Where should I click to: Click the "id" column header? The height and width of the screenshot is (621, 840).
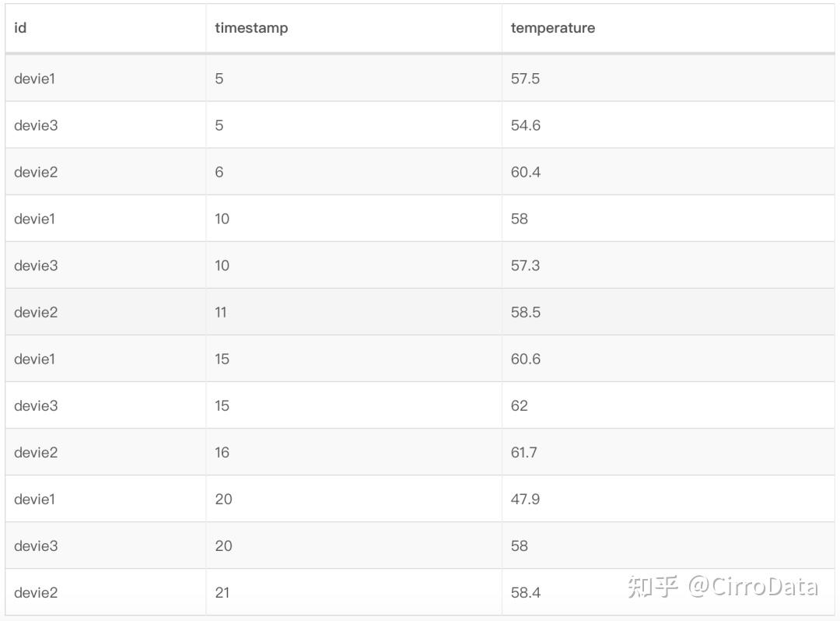[20, 28]
